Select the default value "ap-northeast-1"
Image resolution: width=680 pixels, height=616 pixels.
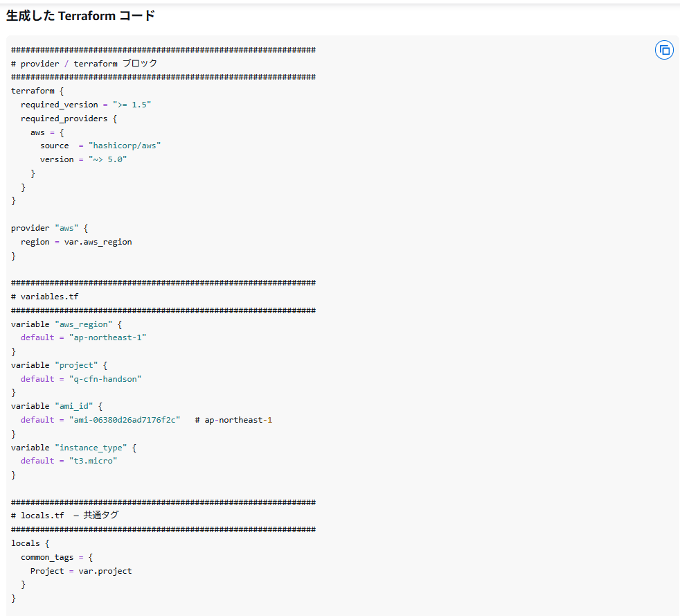pyautogui.click(x=107, y=337)
